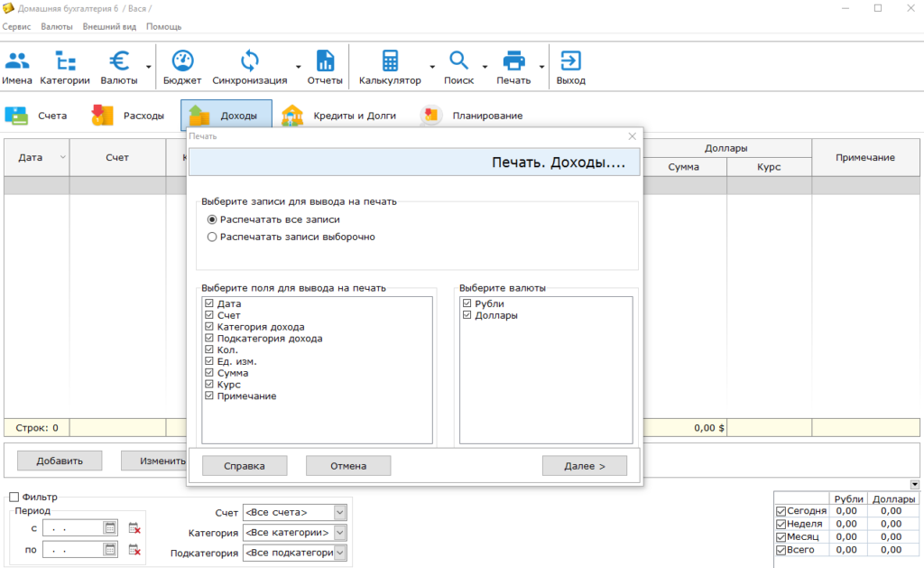Uncheck the Подкатегория дохода field checkbox
The image size is (924, 568).
209,339
